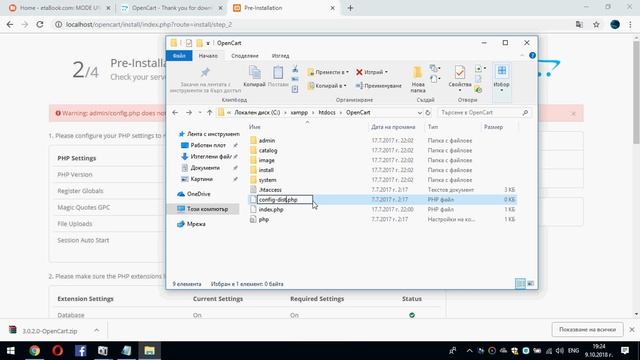Click Show all downloads button
The image size is (640, 360).
tap(587, 329)
